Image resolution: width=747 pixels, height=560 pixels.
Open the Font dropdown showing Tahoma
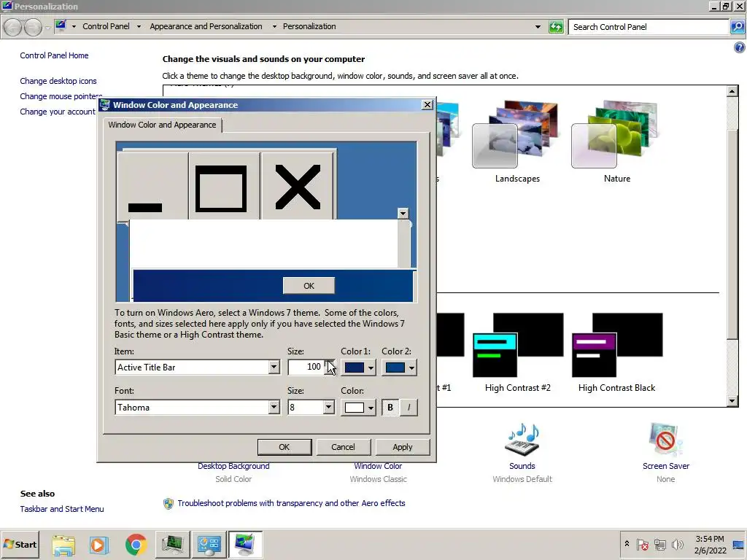[x=274, y=407]
